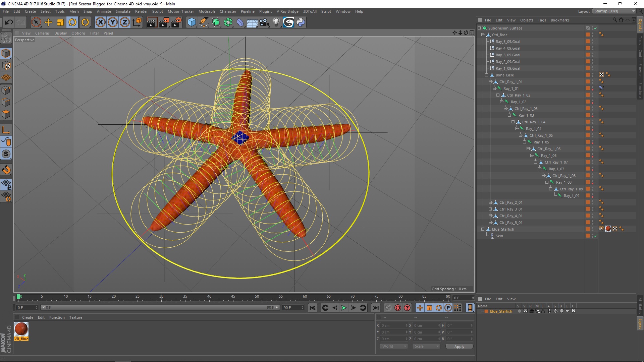
Task: Open the spline pen tool
Action: (x=204, y=22)
